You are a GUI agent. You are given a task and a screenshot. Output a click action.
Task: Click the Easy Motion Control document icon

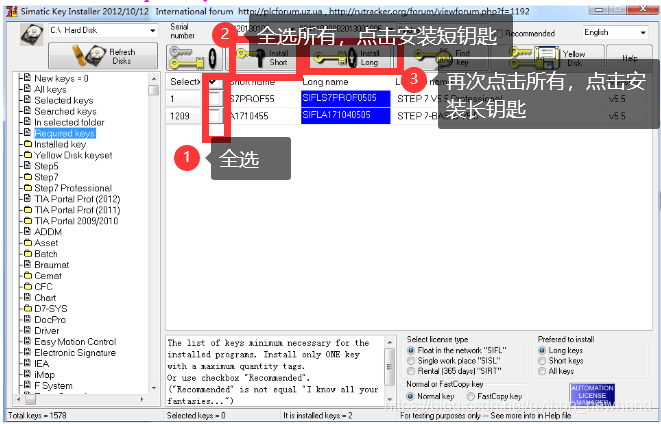pos(27,341)
